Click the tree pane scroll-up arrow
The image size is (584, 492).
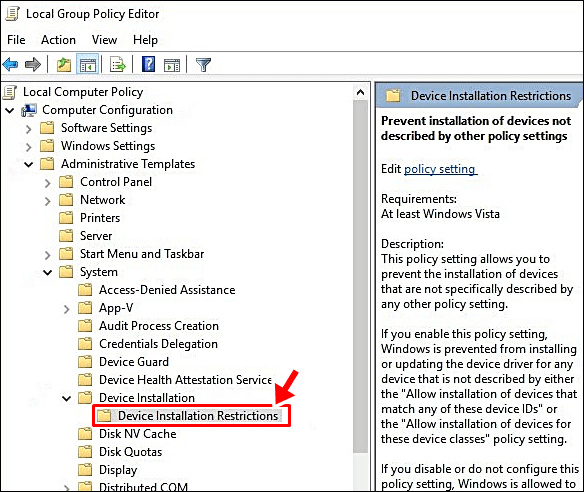(x=360, y=92)
